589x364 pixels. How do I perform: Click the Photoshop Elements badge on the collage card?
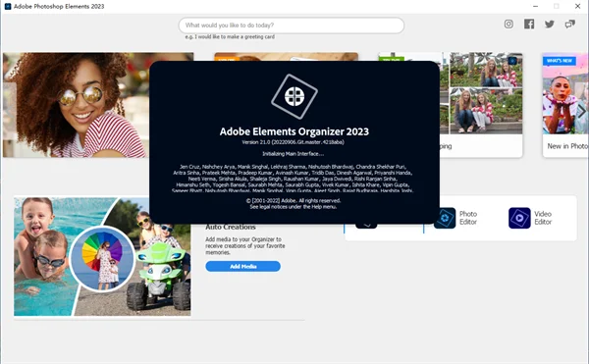tap(512, 61)
